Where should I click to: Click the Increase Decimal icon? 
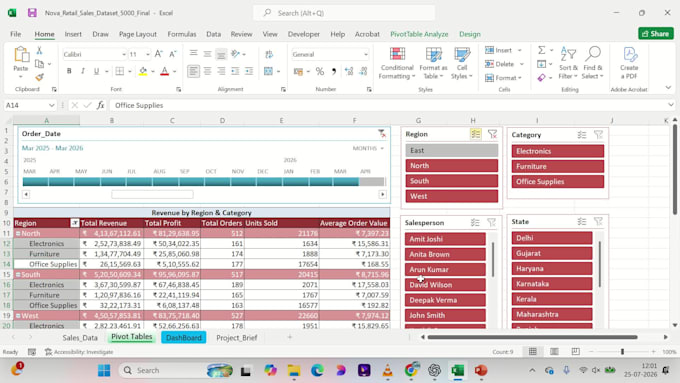click(x=349, y=71)
